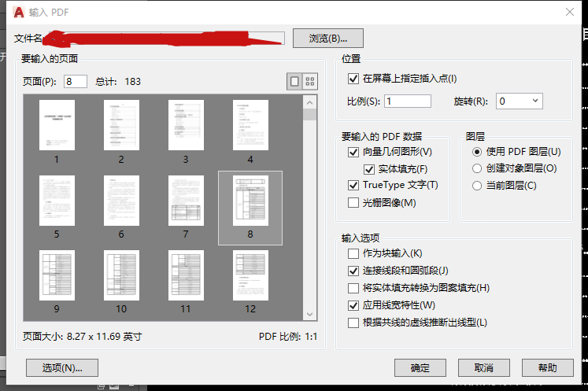Click the 页面(P) page number field
The height and width of the screenshot is (391, 588).
[x=76, y=81]
